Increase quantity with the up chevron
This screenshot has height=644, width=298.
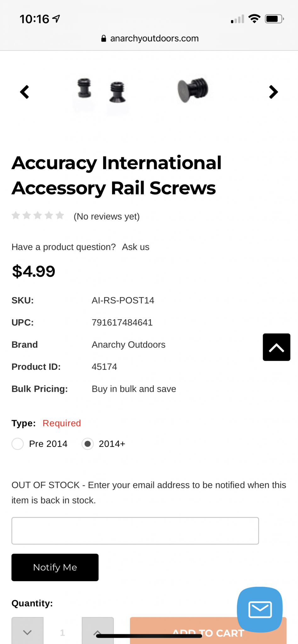point(98,631)
